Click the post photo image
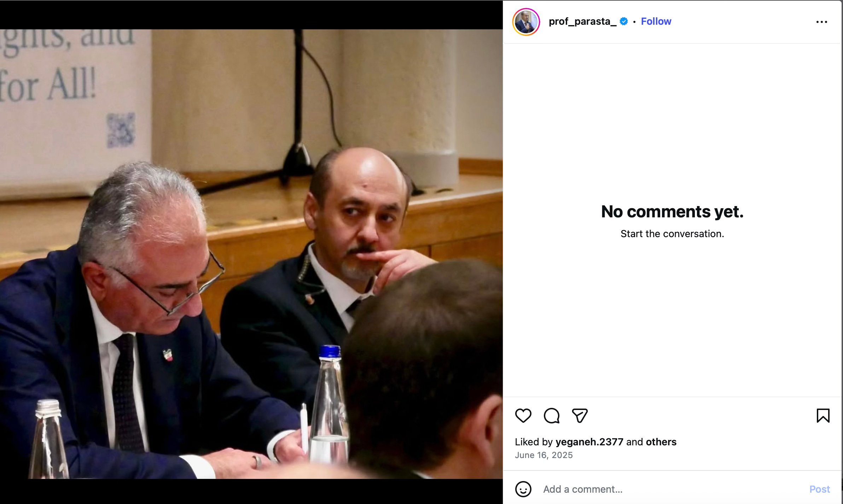The height and width of the screenshot is (504, 843). [251, 254]
